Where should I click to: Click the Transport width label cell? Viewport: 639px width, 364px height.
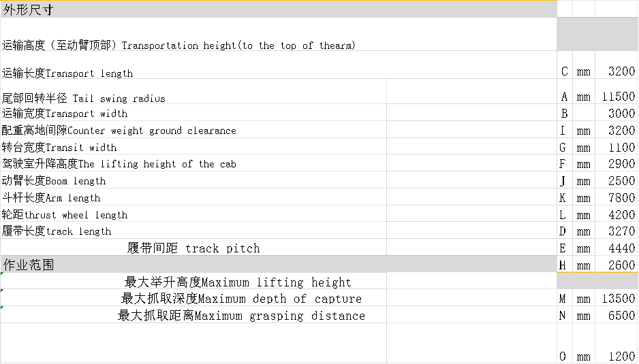click(65, 114)
